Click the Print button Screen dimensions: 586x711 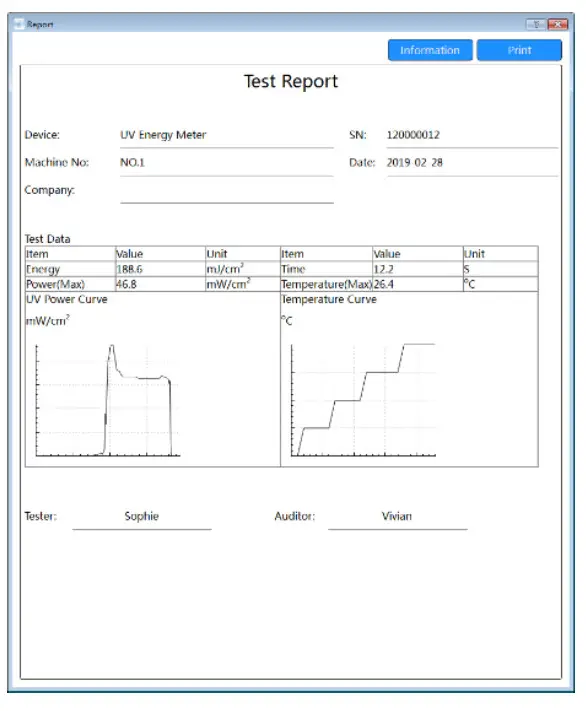tap(519, 50)
